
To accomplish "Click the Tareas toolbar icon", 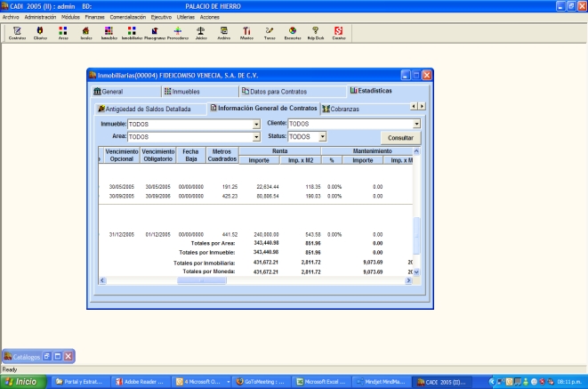I will click(x=270, y=32).
